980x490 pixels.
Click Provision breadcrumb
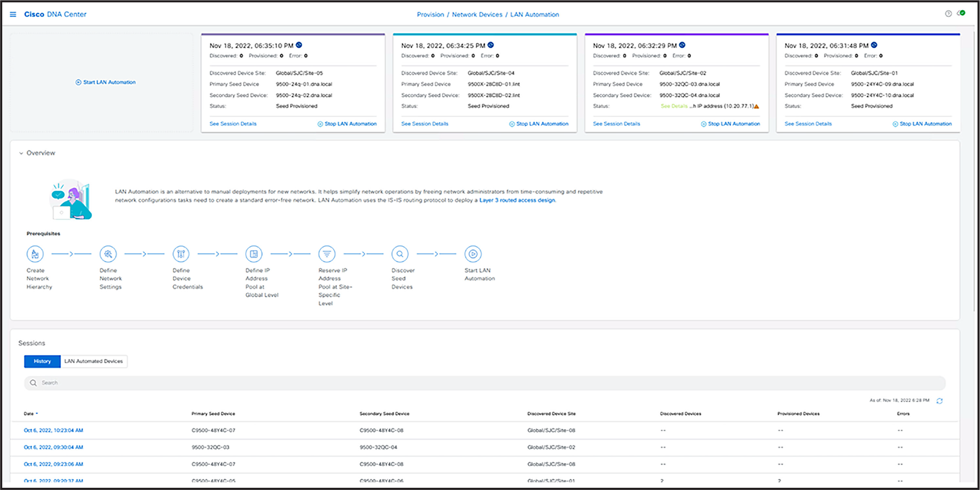pyautogui.click(x=430, y=15)
